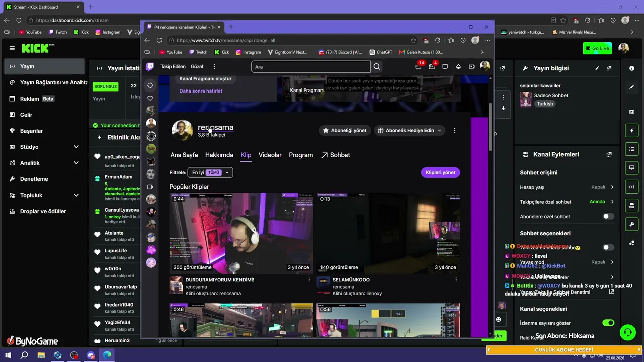Select the Klip channel tab
This screenshot has width=644, height=362.
pyautogui.click(x=246, y=155)
